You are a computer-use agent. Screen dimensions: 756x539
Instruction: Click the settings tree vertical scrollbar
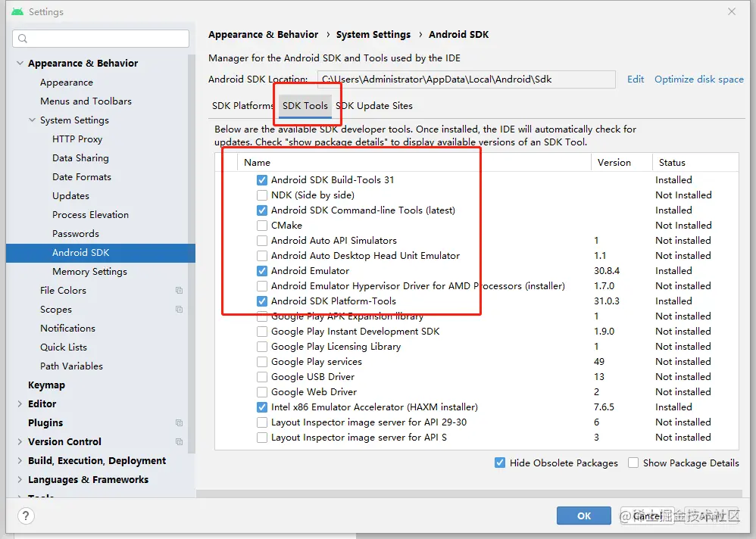[x=192, y=227]
